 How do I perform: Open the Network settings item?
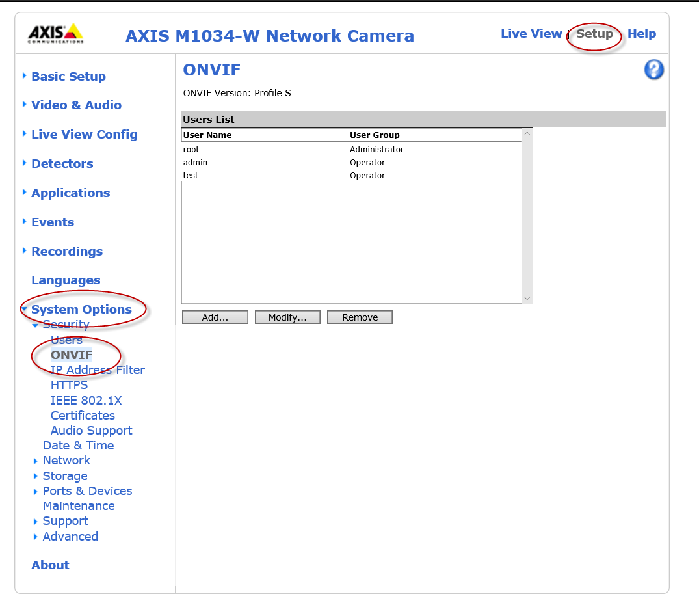(66, 461)
